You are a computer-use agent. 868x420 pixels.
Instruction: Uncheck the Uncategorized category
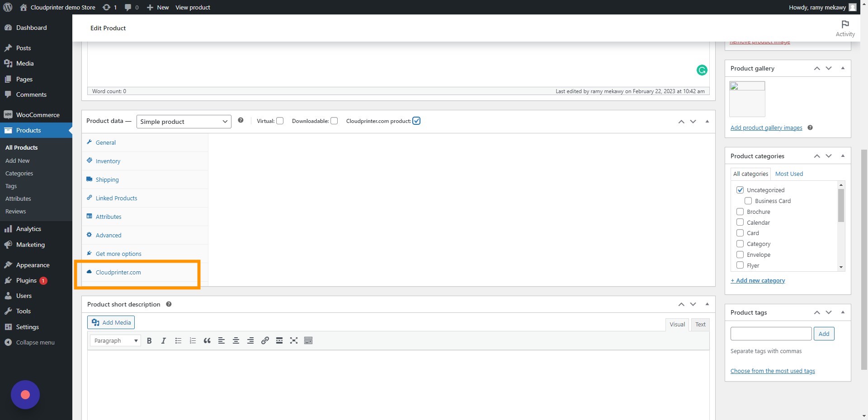pos(740,190)
